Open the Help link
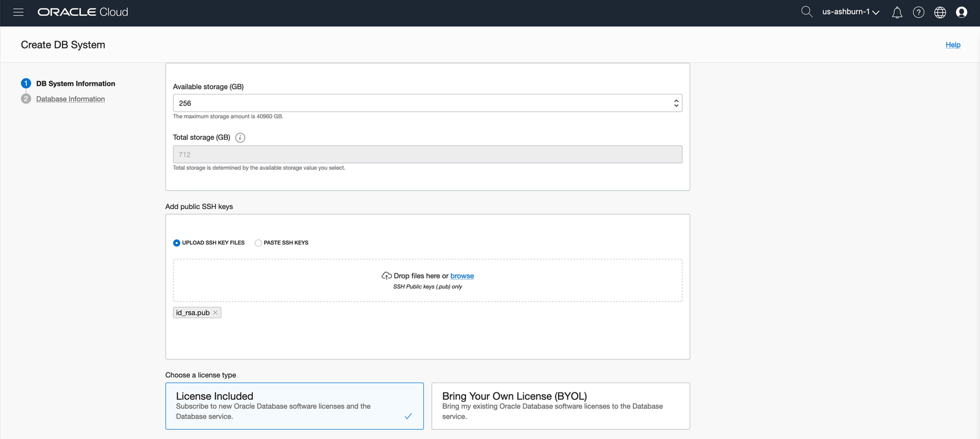This screenshot has width=980, height=439. pos(952,45)
